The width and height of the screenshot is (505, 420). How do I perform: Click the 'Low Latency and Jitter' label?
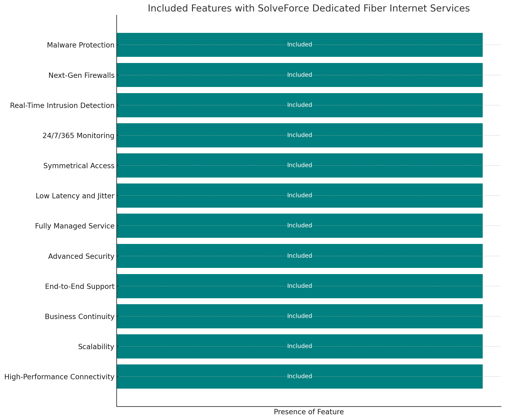[75, 196]
